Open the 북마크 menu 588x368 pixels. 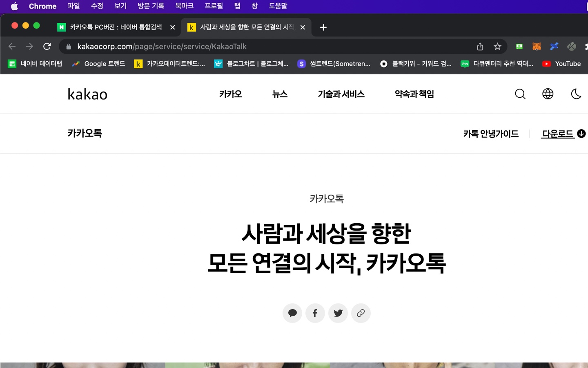click(184, 6)
